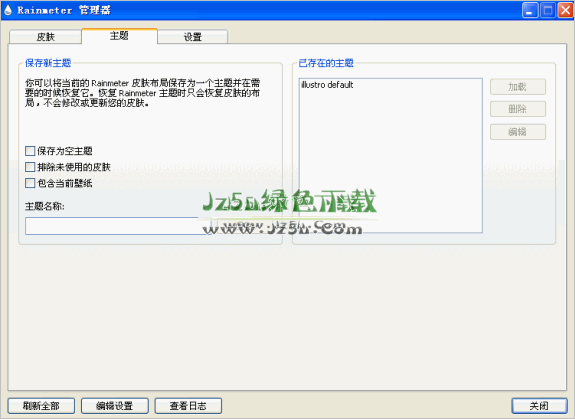The image size is (575, 419).
Task: Focus the 主题名称 text field
Action: pos(118,226)
